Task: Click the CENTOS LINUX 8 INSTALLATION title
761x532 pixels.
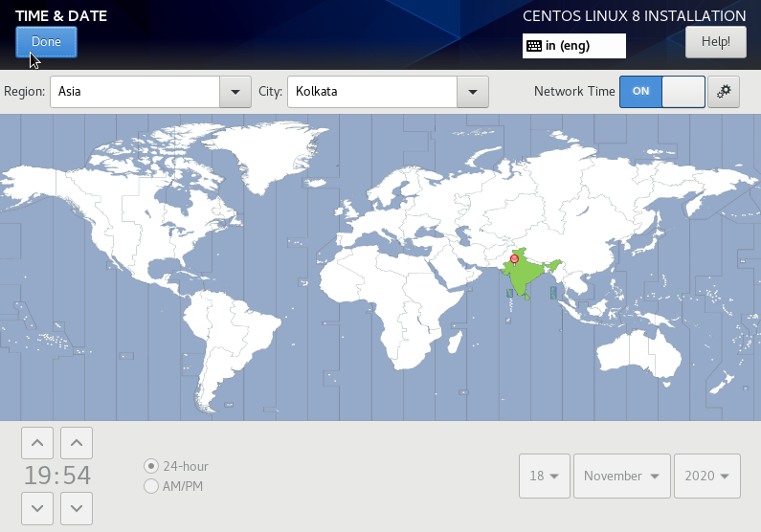Action: 635,16
